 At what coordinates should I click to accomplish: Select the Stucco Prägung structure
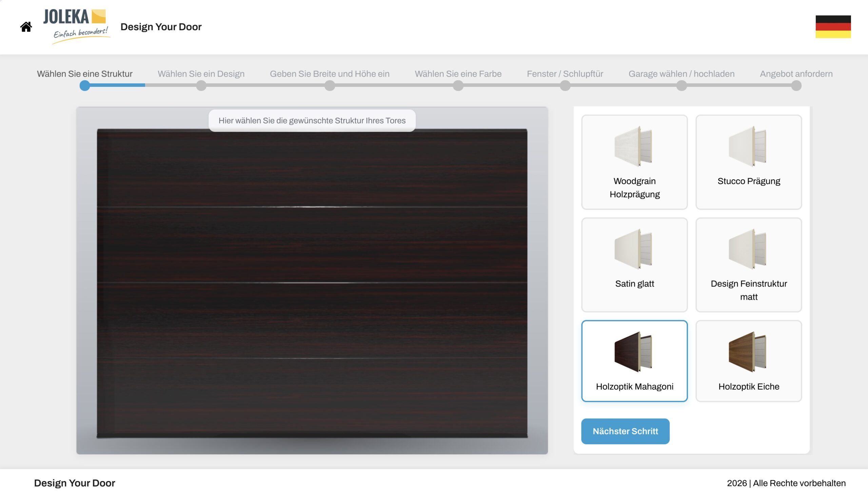[749, 162]
